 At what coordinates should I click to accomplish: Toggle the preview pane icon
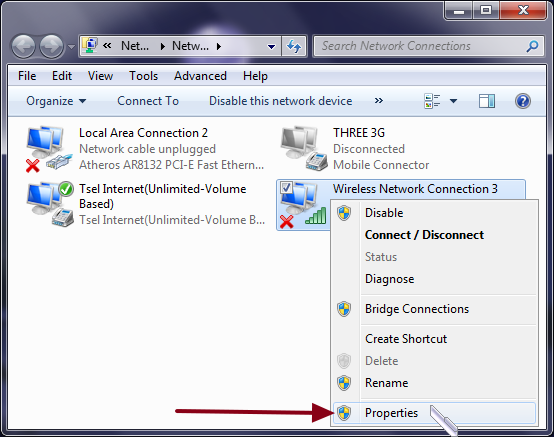pos(487,101)
